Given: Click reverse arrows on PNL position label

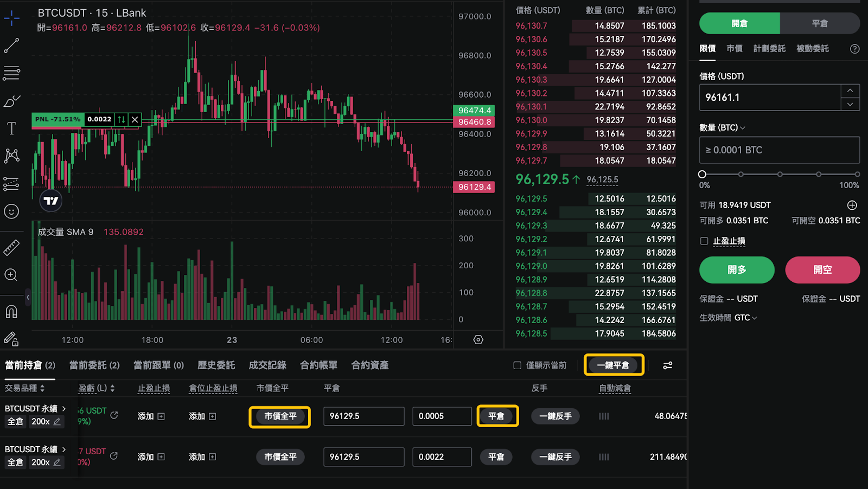Looking at the screenshot, I should click(x=122, y=119).
